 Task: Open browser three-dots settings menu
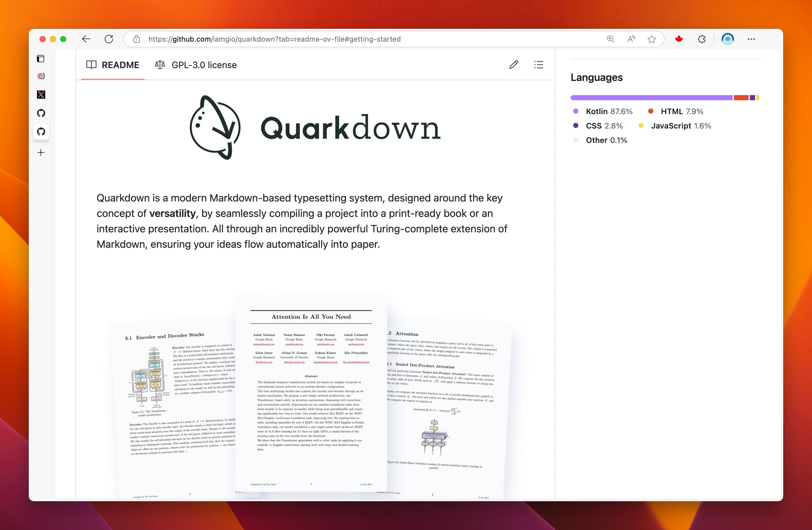(x=751, y=39)
